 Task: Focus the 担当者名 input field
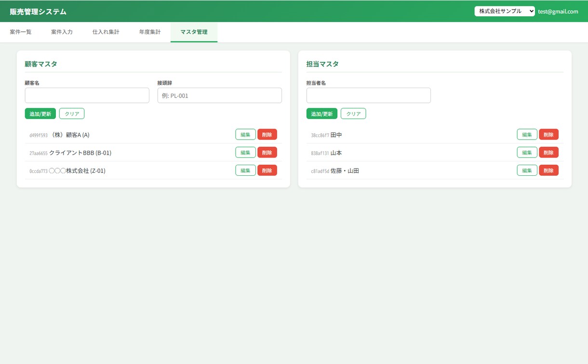(369, 95)
